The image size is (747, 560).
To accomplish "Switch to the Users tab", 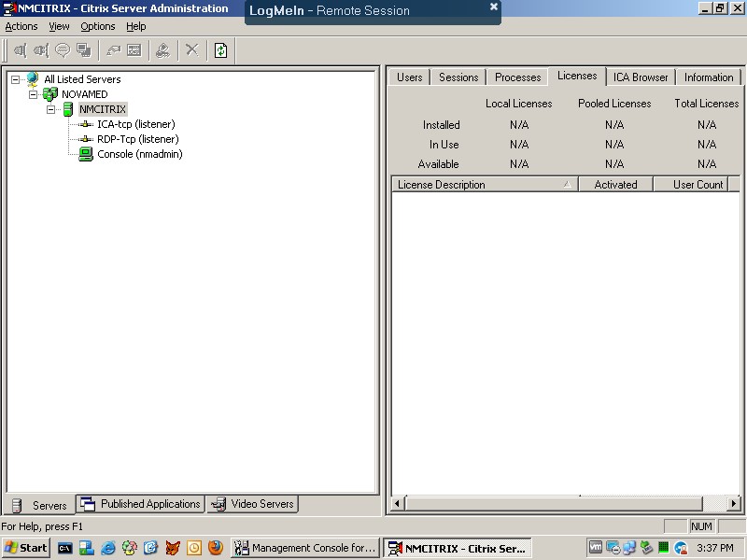I will (410, 77).
